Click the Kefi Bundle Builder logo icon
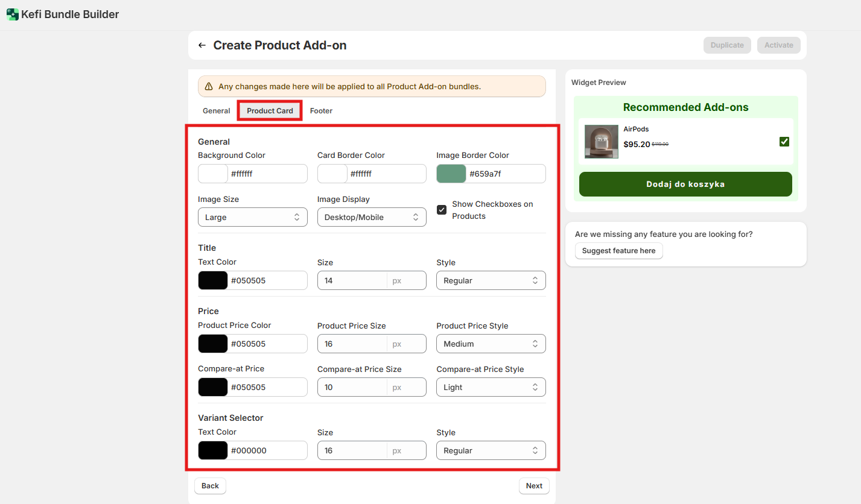The width and height of the screenshot is (861, 504). 13,14
